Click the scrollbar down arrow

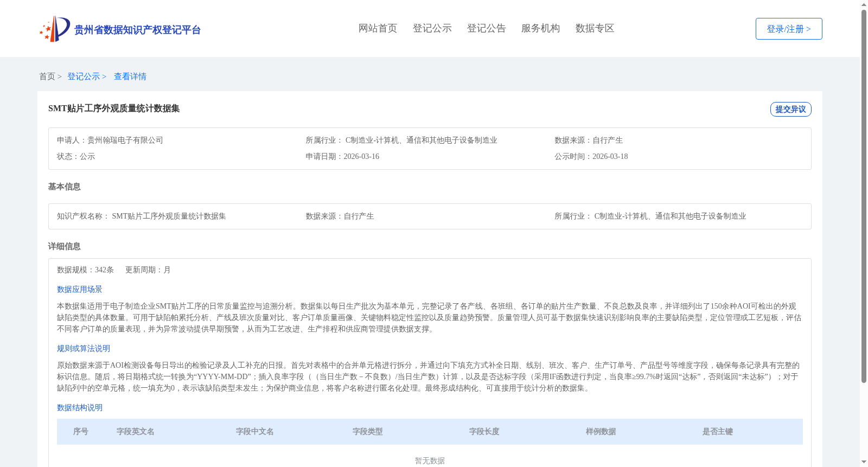(x=864, y=462)
